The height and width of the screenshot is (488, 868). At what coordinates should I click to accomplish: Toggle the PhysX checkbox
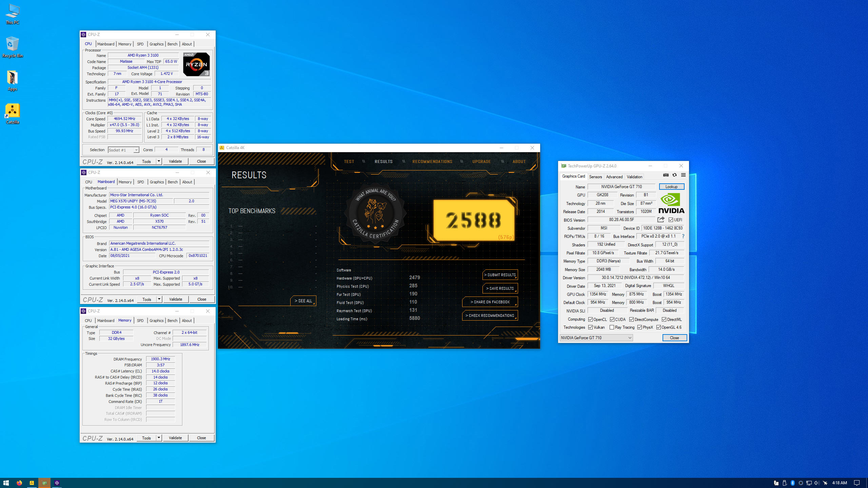639,327
